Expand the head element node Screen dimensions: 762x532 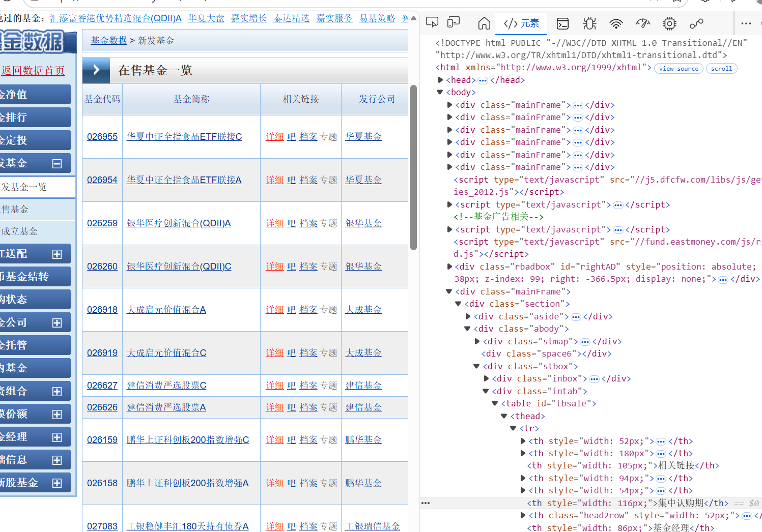(x=441, y=80)
